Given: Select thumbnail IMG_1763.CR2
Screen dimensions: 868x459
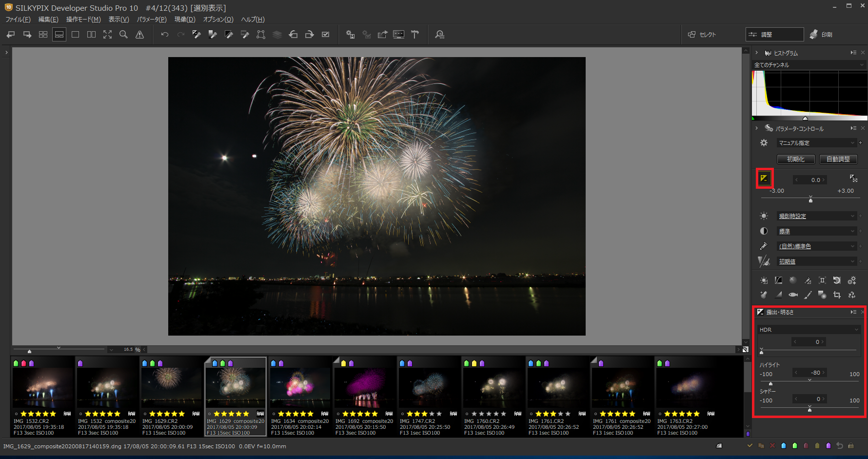Looking at the screenshot, I should click(687, 398).
